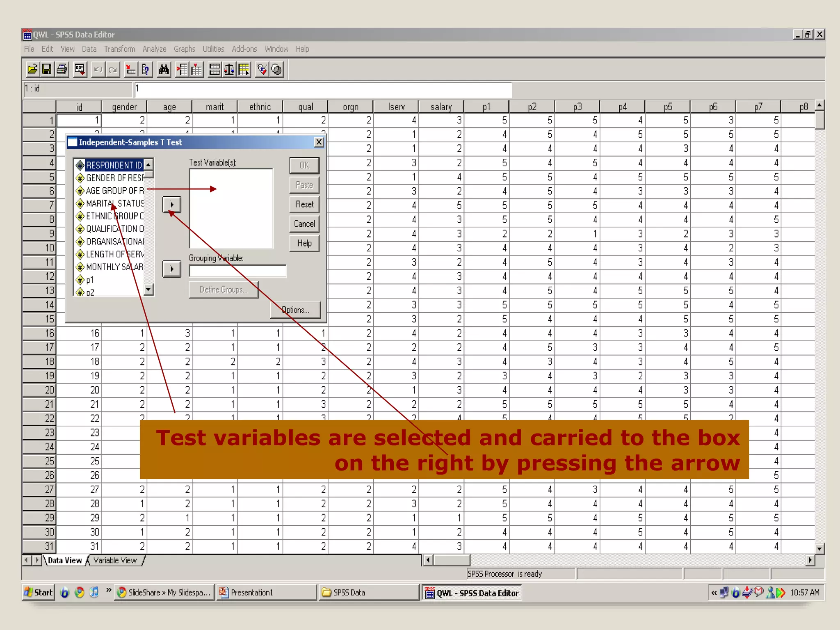Open the Help menu
Screen dimensions: 840x630
tap(302, 49)
